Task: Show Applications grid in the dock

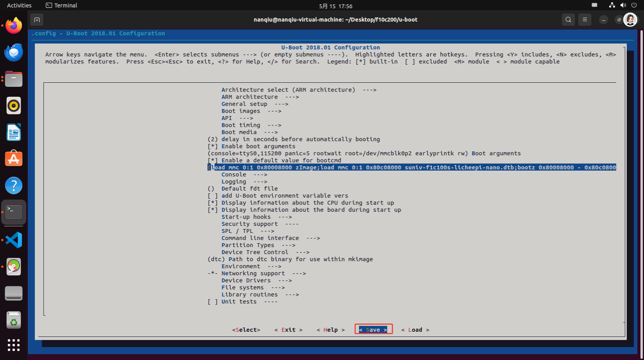Action: [14, 345]
